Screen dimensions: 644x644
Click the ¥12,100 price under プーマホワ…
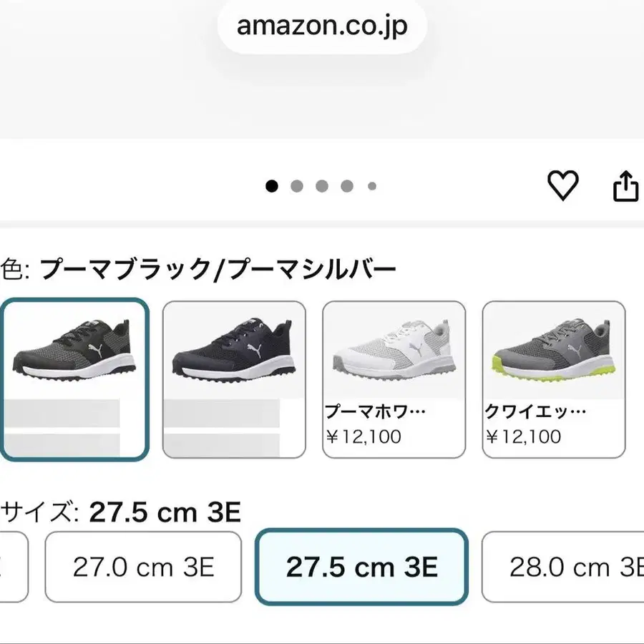363,436
